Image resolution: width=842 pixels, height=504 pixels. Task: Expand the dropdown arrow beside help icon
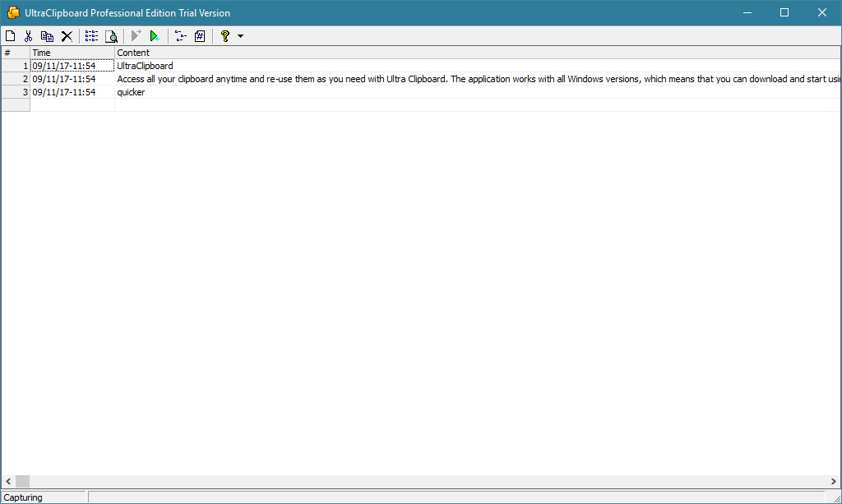[240, 36]
